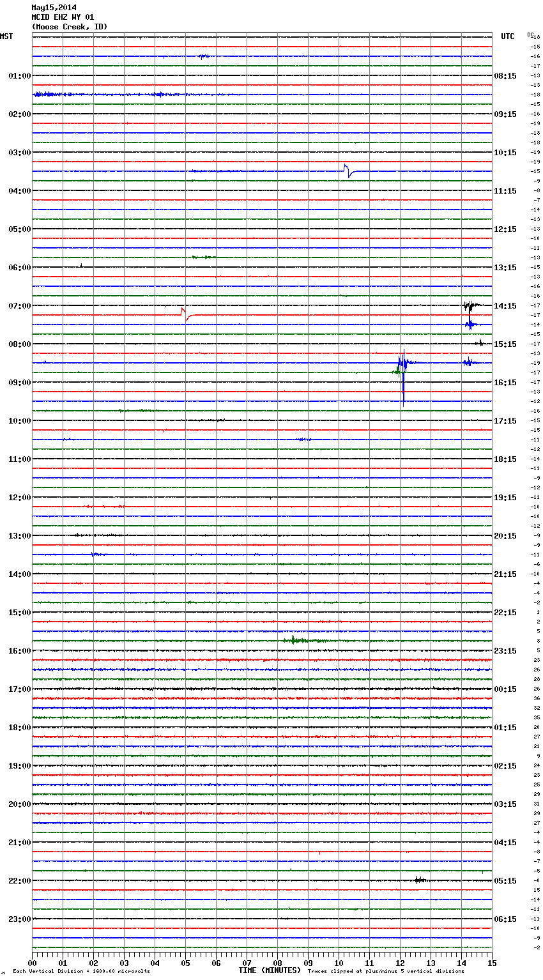This screenshot has width=543, height=980.
Task: Click the MST time zone heading
Action: (6, 36)
